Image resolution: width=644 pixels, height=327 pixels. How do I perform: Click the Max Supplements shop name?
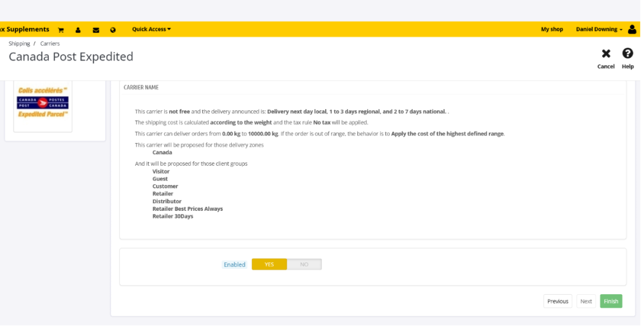pyautogui.click(x=24, y=29)
